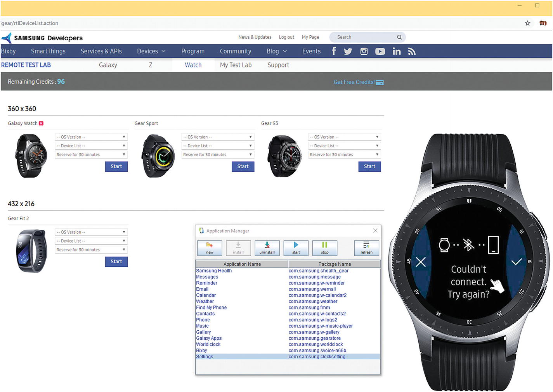The image size is (553, 392).
Task: Click the Get Free Credits link
Action: click(x=354, y=82)
